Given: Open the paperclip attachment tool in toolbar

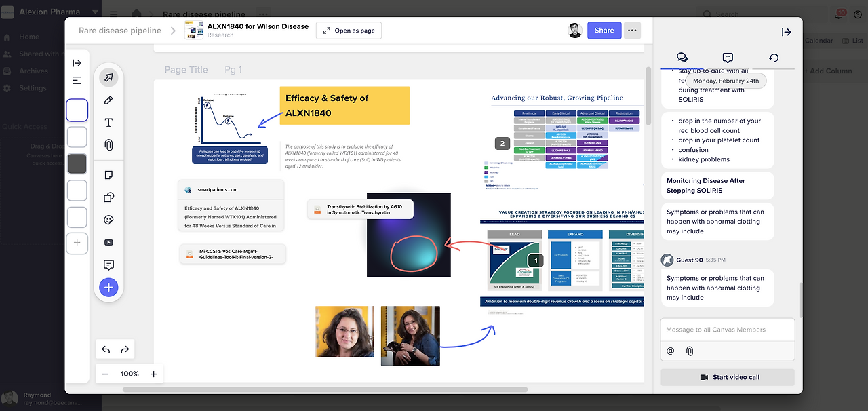Looking at the screenshot, I should pos(108,144).
